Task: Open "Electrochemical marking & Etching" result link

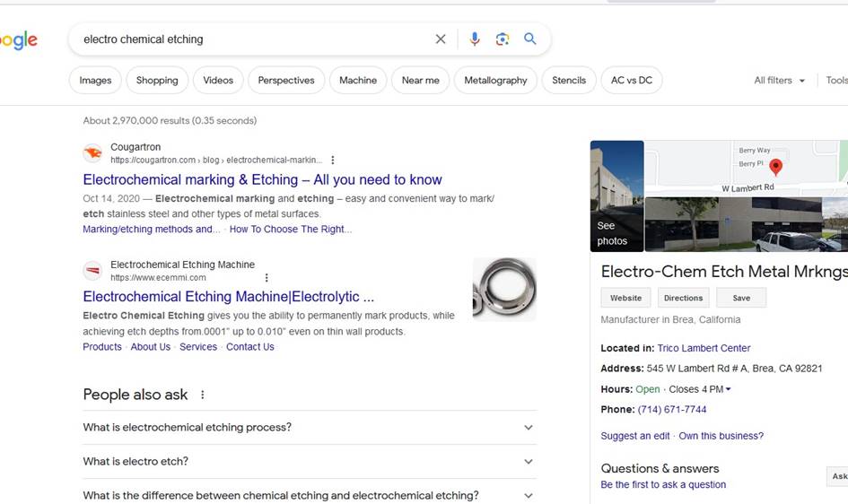Action: click(262, 179)
